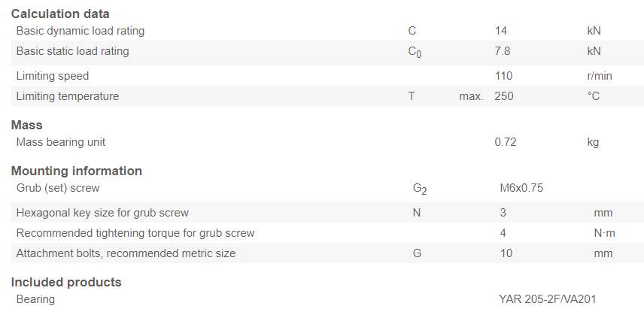Select the Grub (set) screw label
Screen dimensions: 644x315
[x=57, y=188]
